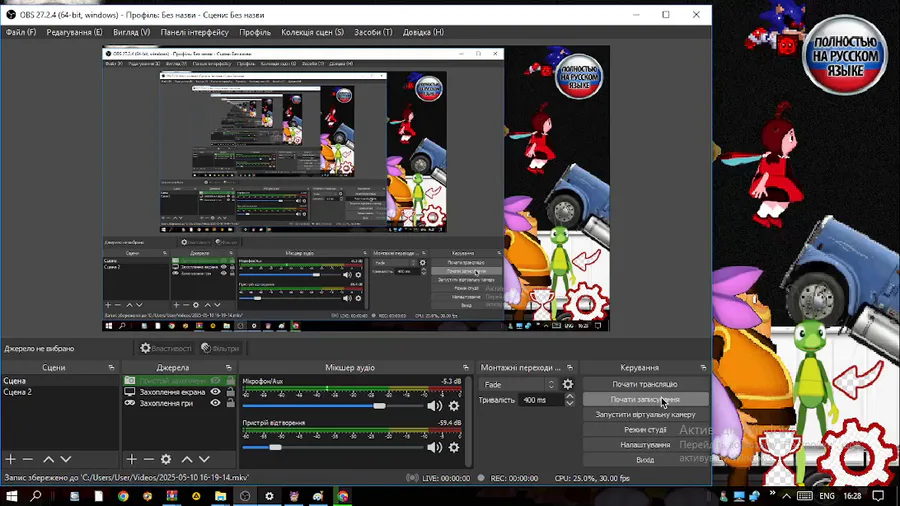Start recording with Почати записування
The image size is (900, 506).
coord(645,399)
